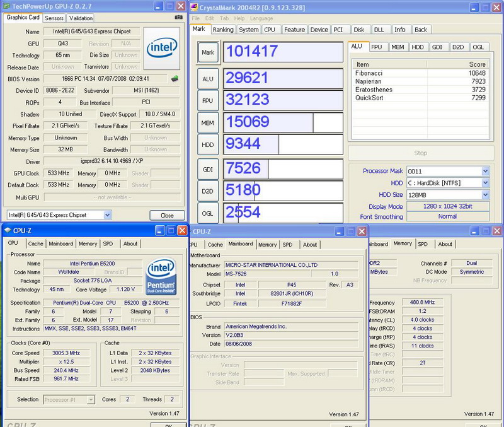Viewport: 504px width, 427px height.
Task: Open the Feature tab in CrystalMark
Action: tap(294, 30)
